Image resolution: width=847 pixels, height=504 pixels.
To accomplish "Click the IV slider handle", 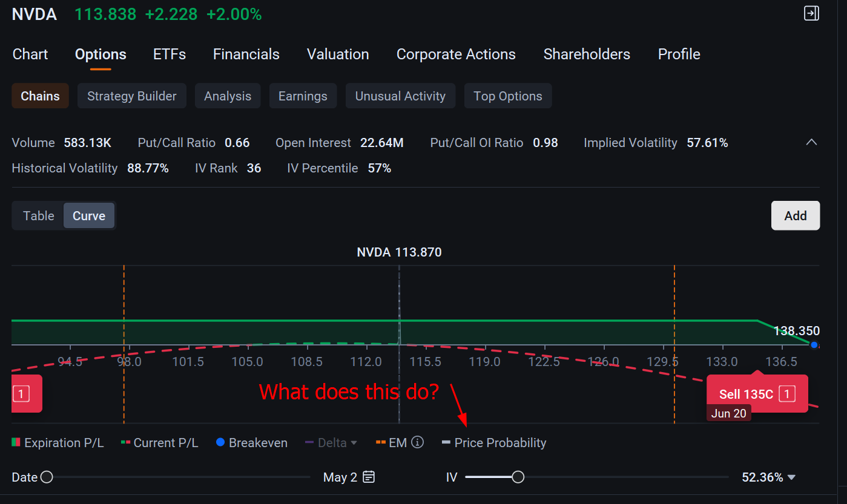I will [x=518, y=477].
